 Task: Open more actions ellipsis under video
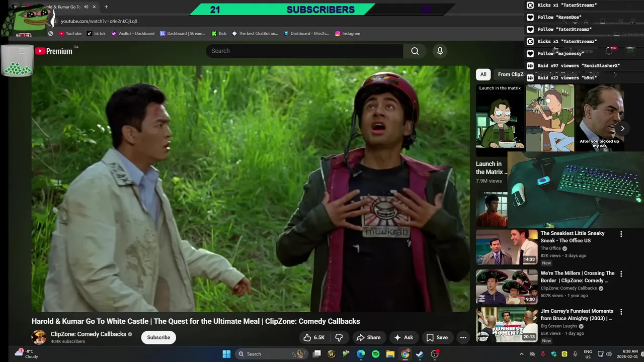click(x=463, y=337)
